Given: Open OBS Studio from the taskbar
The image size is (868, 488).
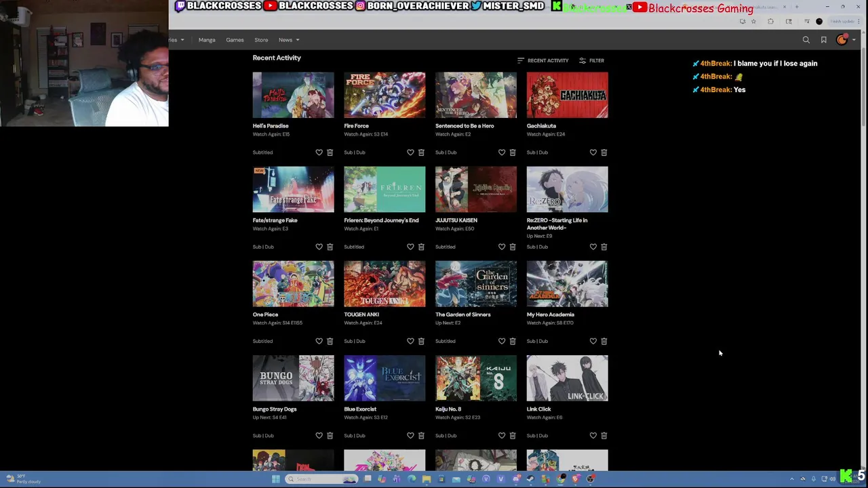Looking at the screenshot, I should tap(591, 479).
